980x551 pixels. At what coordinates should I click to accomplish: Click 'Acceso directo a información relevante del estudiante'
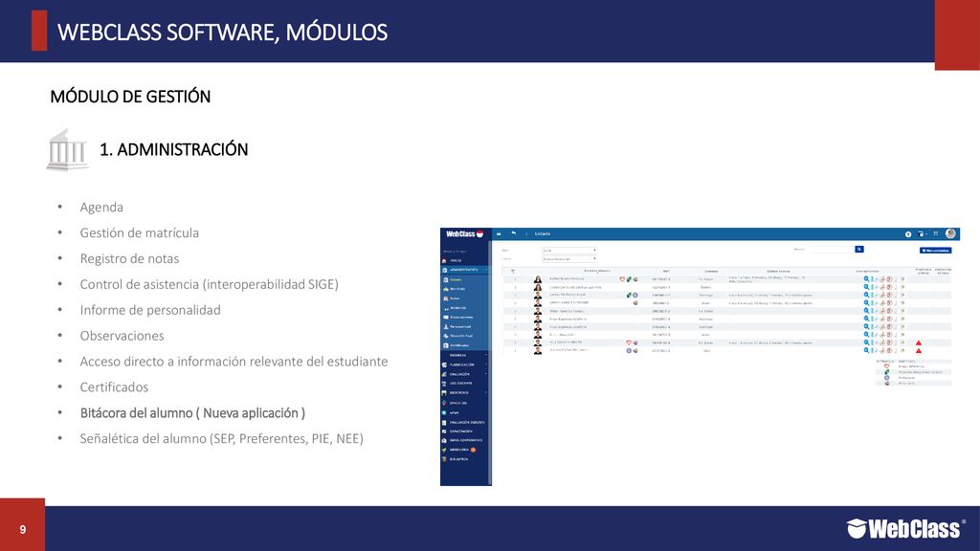coord(234,361)
